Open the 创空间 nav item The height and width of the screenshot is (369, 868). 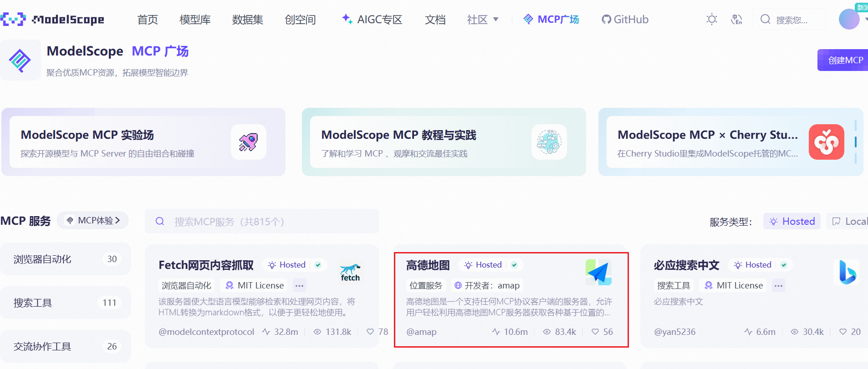[x=300, y=20]
